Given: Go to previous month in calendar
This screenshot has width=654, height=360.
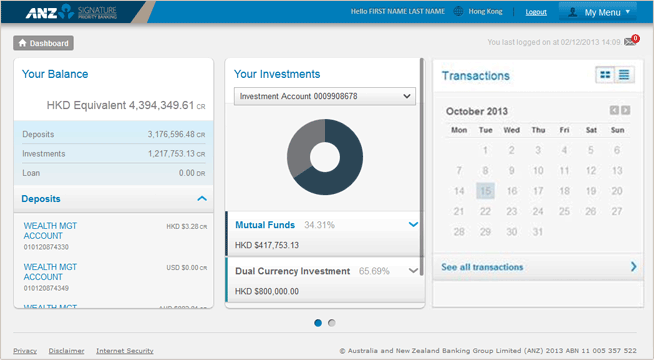Looking at the screenshot, I should point(614,110).
